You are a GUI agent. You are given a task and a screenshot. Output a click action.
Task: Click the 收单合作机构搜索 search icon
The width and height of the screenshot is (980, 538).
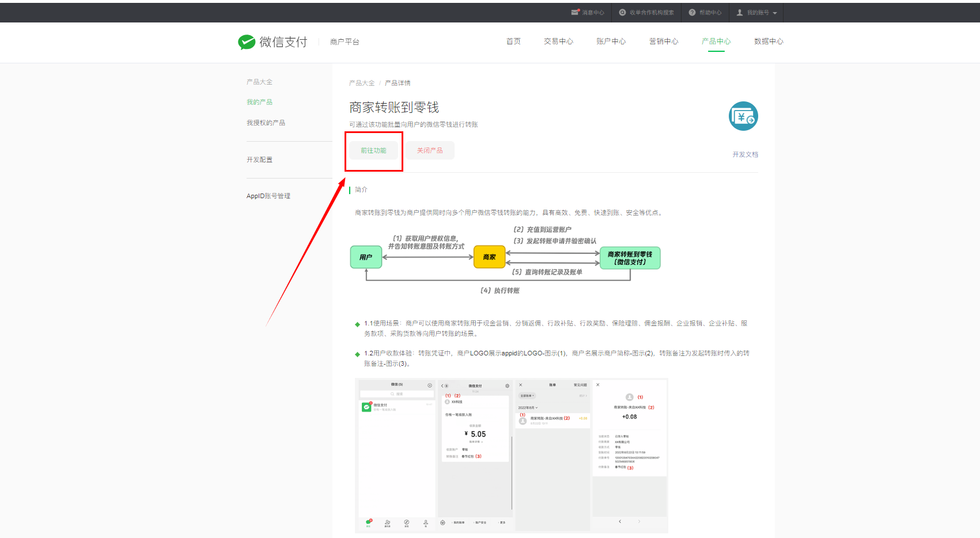point(622,12)
